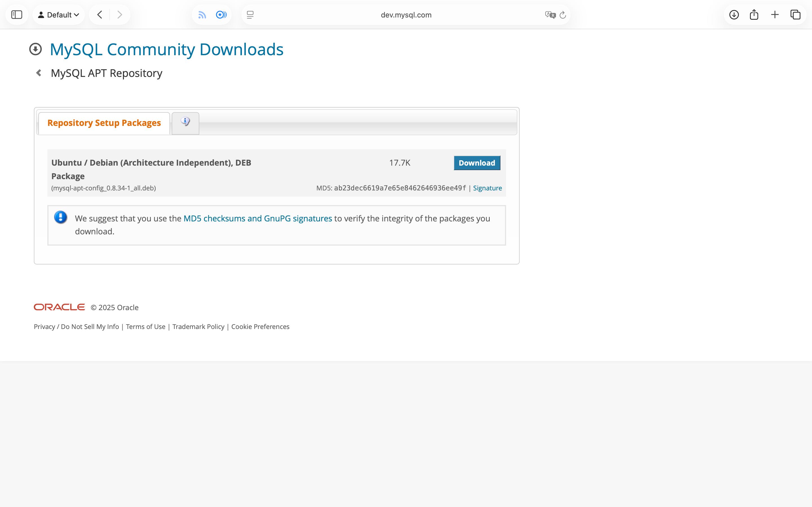Click the translate page icon
The image size is (812, 507).
(x=550, y=15)
